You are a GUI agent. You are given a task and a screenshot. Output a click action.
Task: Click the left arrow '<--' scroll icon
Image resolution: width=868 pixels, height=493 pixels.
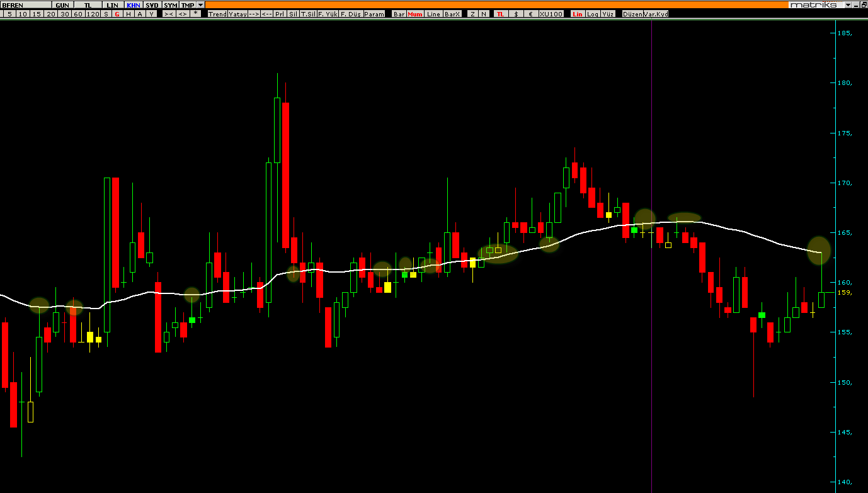pyautogui.click(x=266, y=14)
